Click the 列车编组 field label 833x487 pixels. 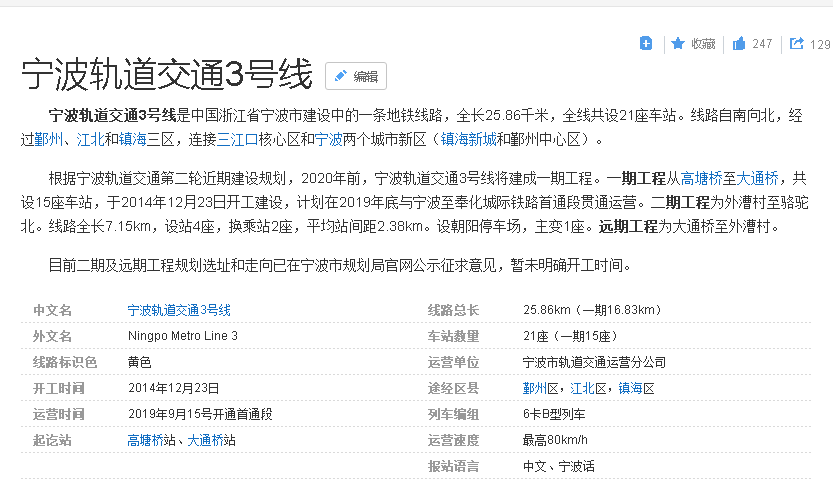pos(453,414)
